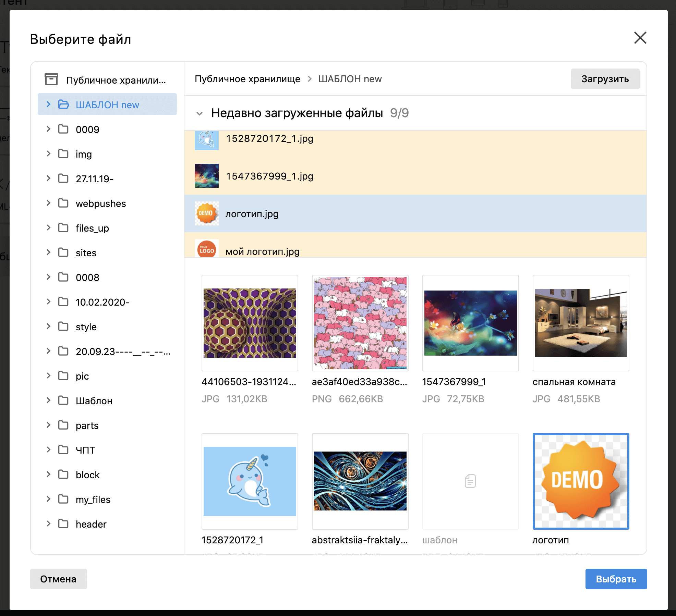676x616 pixels.
Task: Open Публичное хранилище in the breadcrumb
Action: (x=247, y=79)
